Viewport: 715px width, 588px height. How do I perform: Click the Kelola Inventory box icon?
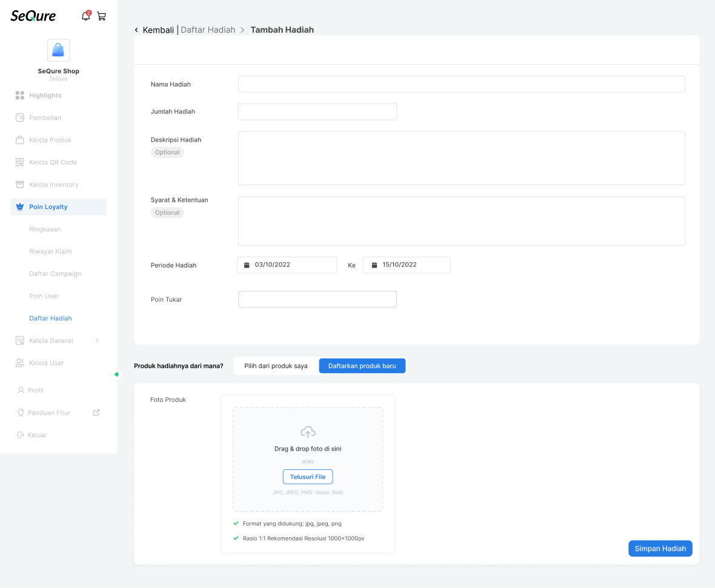click(x=19, y=185)
